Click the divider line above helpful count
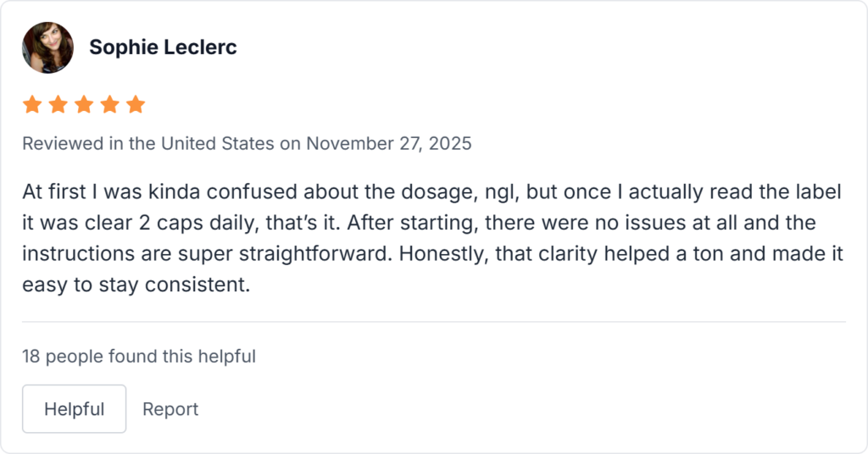The width and height of the screenshot is (868, 454). [x=434, y=322]
